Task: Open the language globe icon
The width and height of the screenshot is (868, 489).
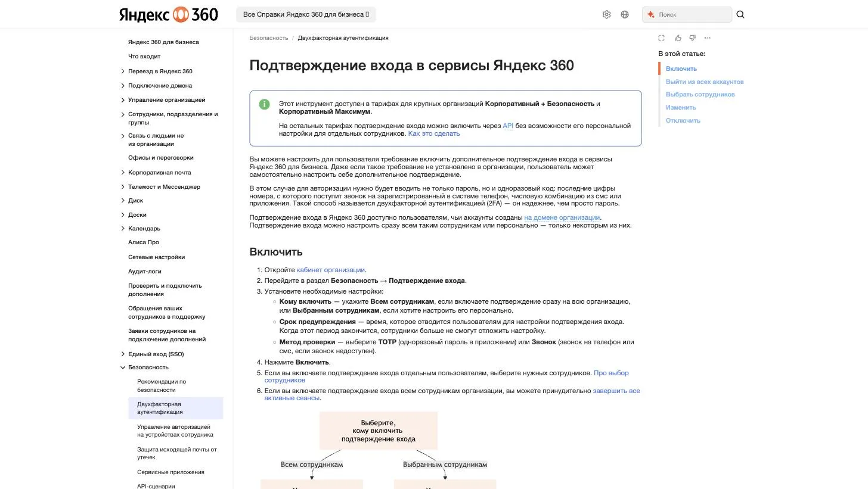Action: coord(625,14)
